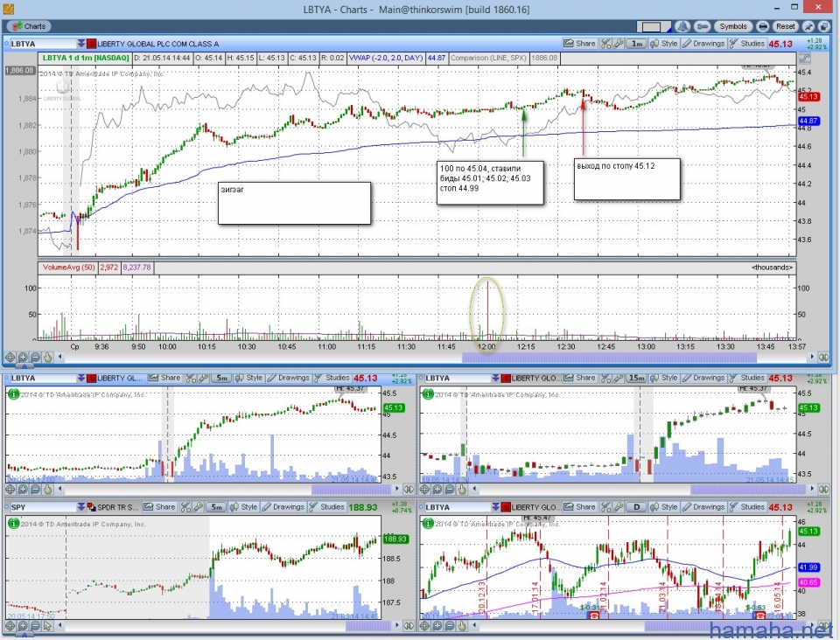Toggle the right-side chart panel curve icon
The width and height of the screenshot is (840, 640).
(x=804, y=59)
